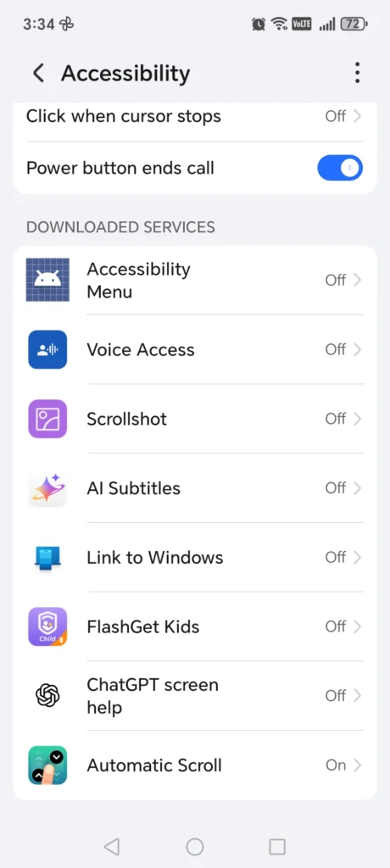Open the Voice Access app icon
390x868 pixels.
[47, 349]
